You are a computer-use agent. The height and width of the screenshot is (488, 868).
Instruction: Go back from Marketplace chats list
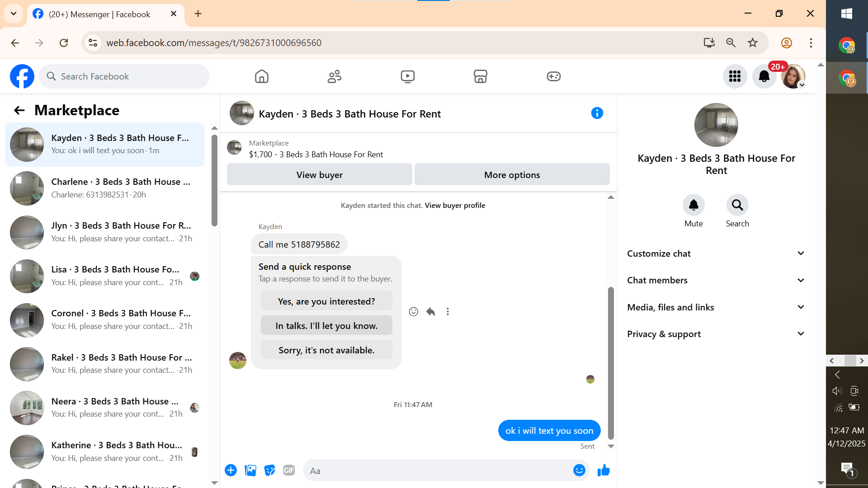point(19,110)
